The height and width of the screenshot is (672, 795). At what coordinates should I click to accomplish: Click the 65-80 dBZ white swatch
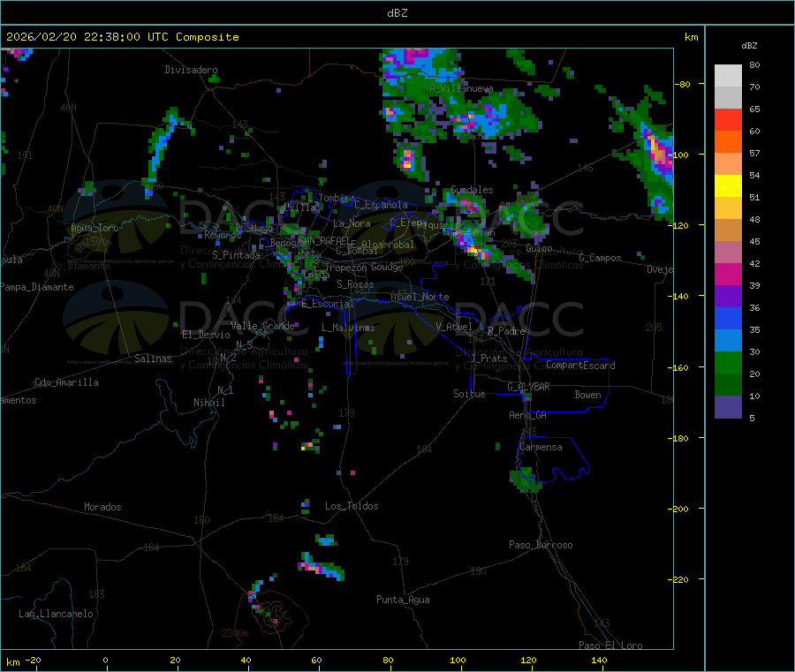(x=728, y=76)
